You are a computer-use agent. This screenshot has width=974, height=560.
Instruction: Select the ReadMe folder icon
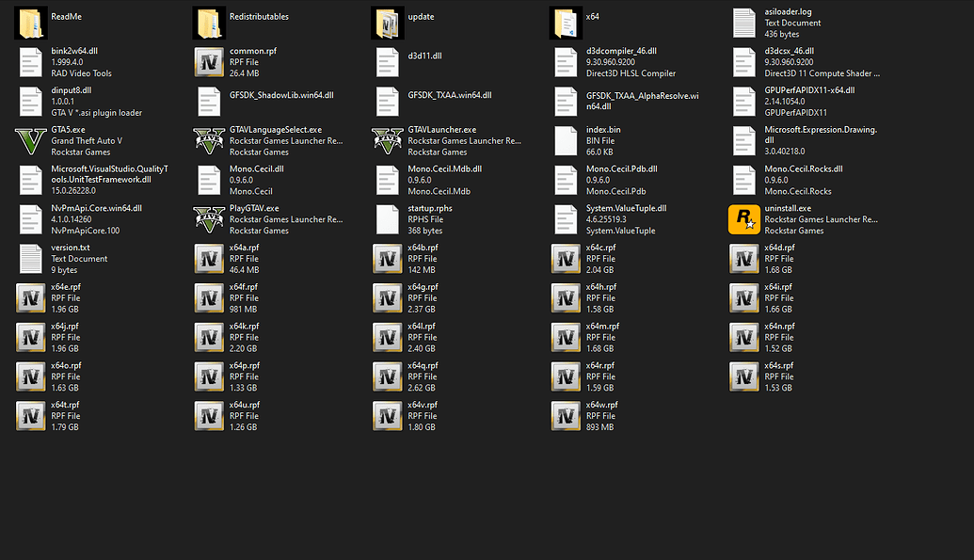click(30, 23)
